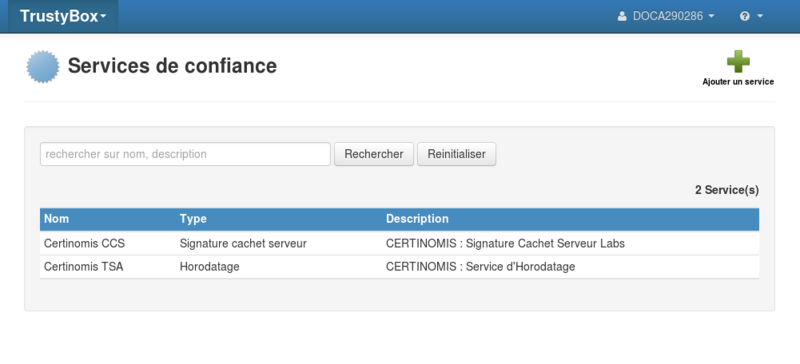Open the TrustyBox main menu
800x364 pixels.
click(63, 16)
